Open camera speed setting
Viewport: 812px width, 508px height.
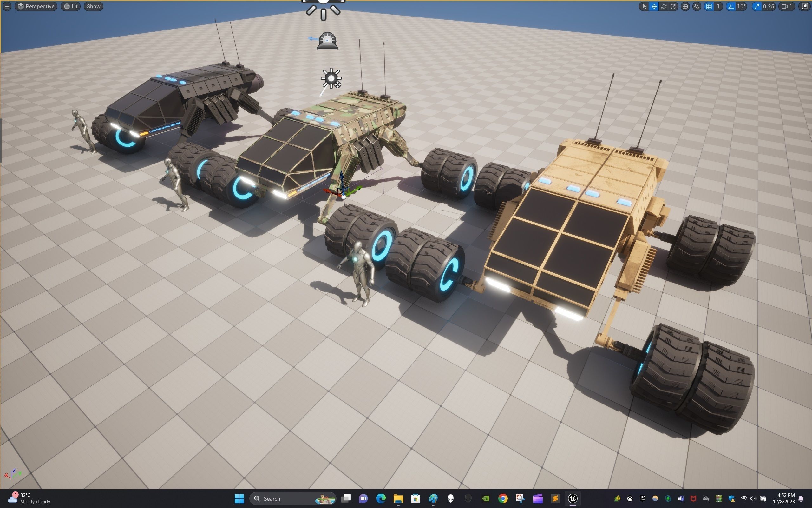click(x=787, y=6)
